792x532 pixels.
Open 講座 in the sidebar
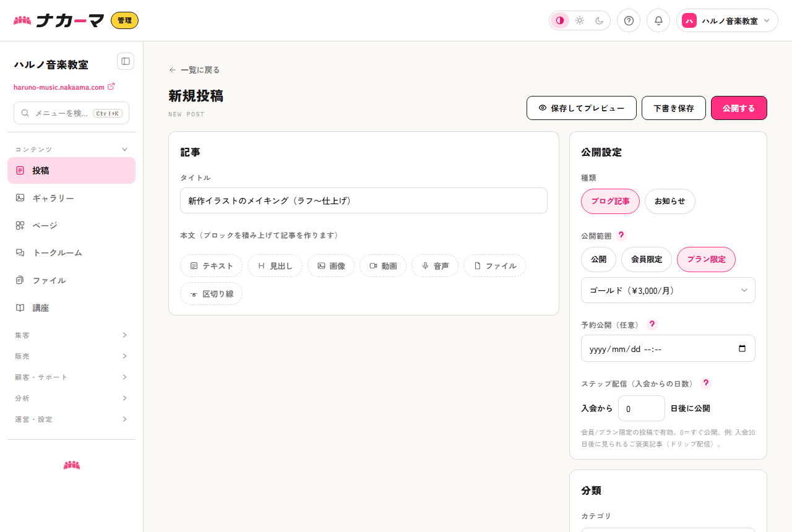[71, 307]
